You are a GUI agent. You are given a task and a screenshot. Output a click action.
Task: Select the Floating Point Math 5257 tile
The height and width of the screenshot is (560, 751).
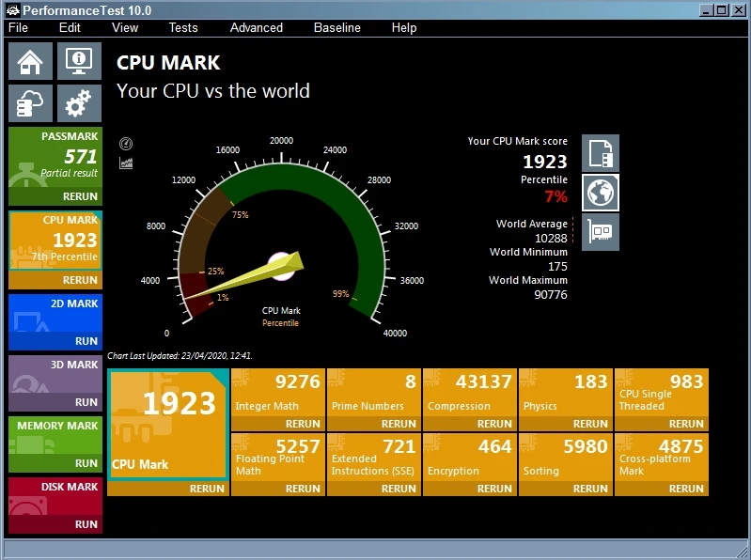(278, 458)
